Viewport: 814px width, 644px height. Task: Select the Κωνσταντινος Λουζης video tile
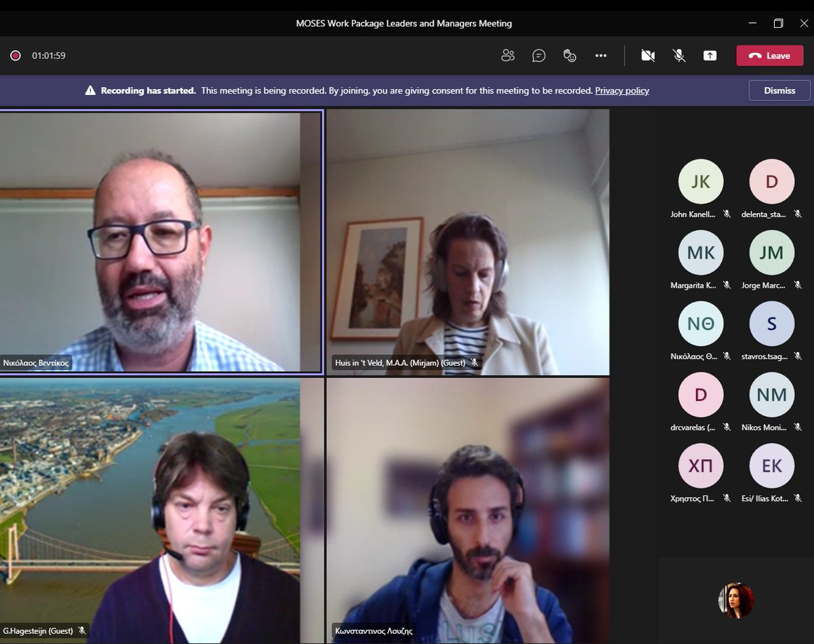point(468,511)
